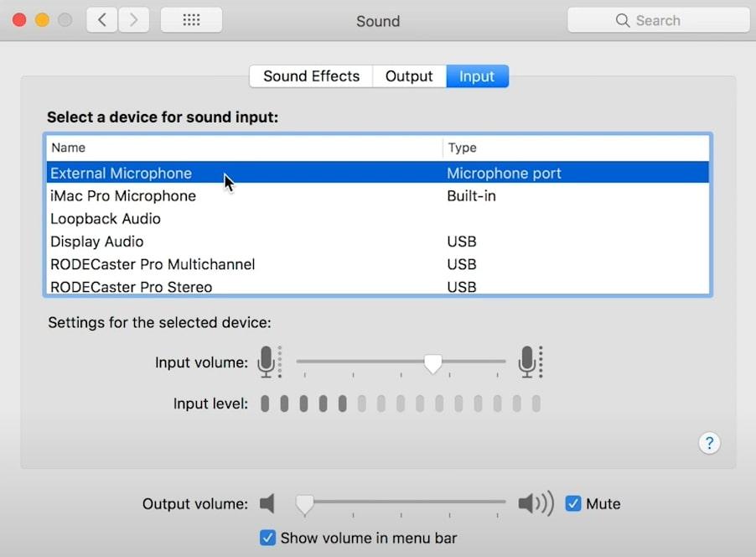Select iMac Pro Microphone input device

click(x=123, y=196)
